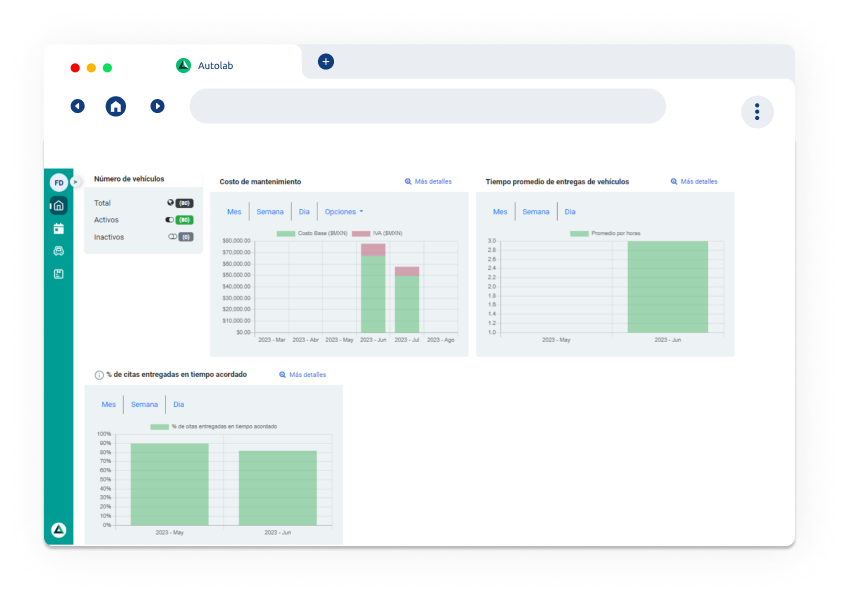The height and width of the screenshot is (597, 846).
Task: Open the FD user avatar
Action: 59,182
